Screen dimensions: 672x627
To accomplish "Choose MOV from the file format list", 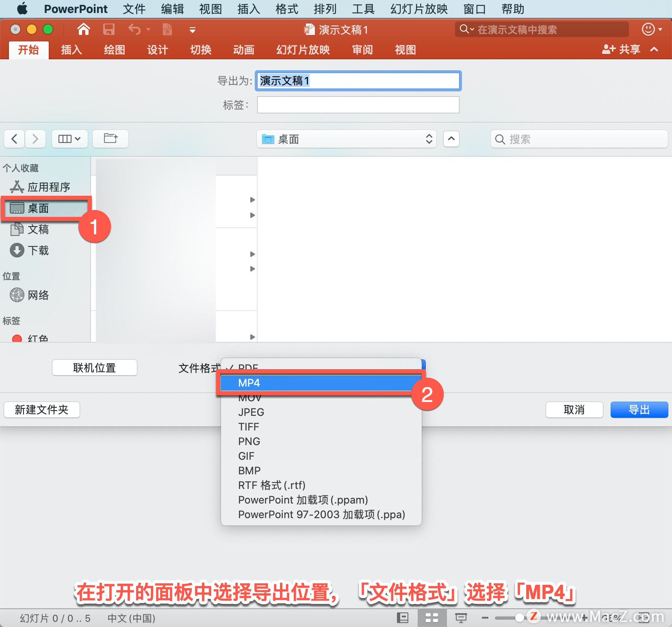I will pyautogui.click(x=321, y=398).
